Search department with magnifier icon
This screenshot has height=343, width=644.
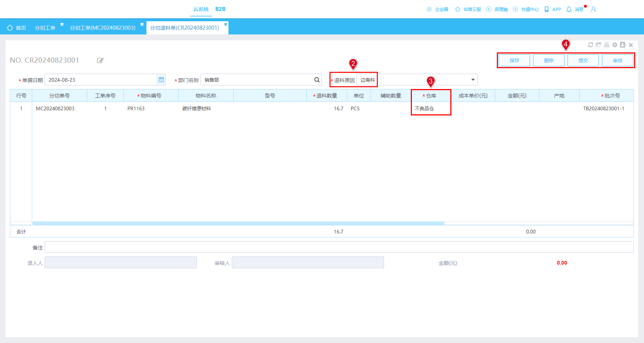[317, 80]
